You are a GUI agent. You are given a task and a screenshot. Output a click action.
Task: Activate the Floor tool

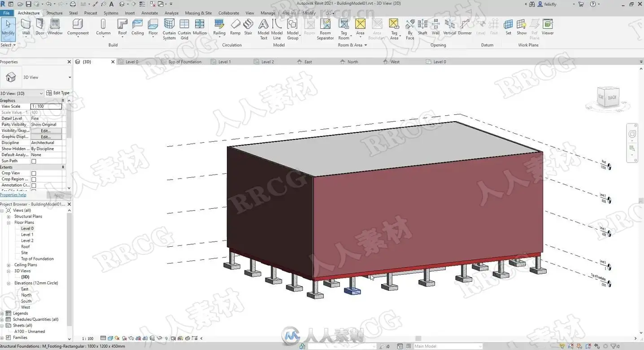[153, 27]
